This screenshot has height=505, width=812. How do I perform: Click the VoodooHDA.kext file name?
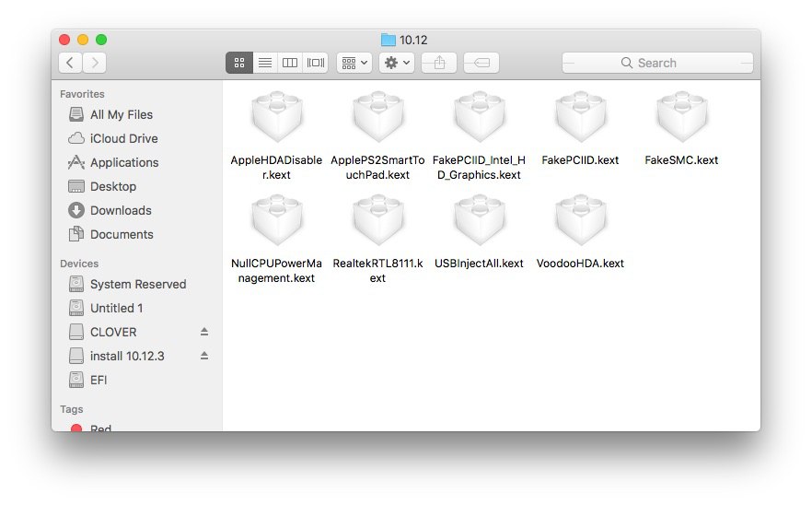click(580, 264)
